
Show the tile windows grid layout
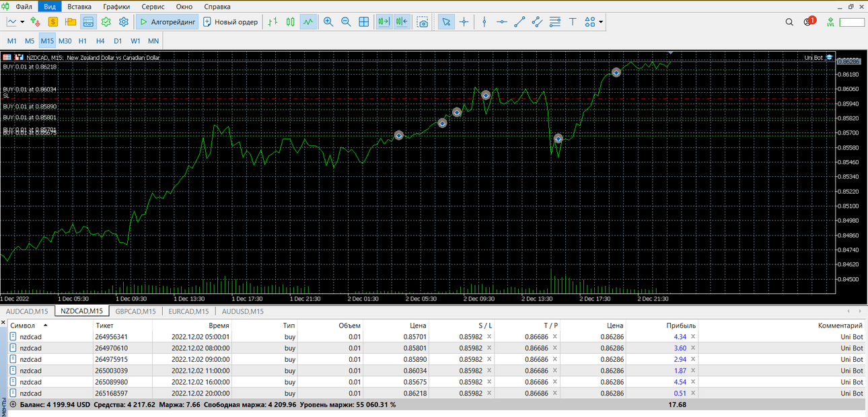click(x=364, y=22)
